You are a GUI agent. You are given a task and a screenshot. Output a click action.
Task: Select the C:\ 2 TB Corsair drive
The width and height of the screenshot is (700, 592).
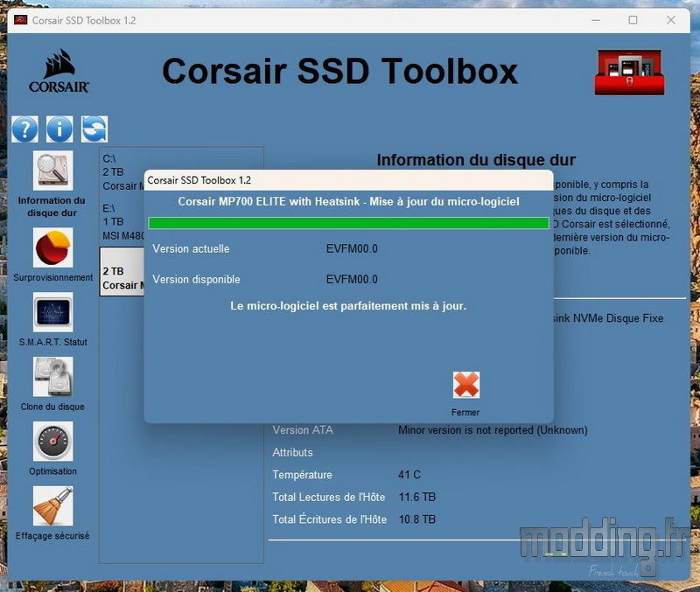click(x=122, y=172)
